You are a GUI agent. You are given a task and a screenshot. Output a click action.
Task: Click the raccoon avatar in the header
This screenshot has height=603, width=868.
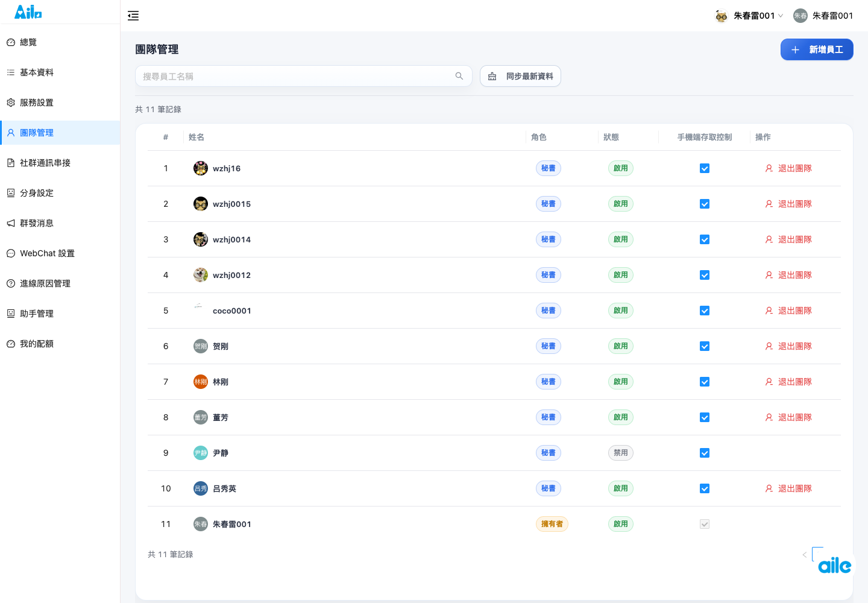(722, 16)
